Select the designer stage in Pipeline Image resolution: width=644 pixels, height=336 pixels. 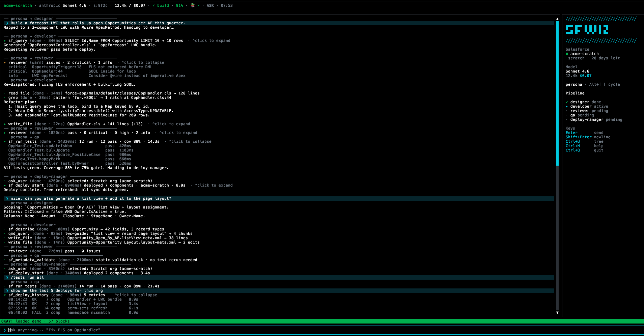point(583,102)
